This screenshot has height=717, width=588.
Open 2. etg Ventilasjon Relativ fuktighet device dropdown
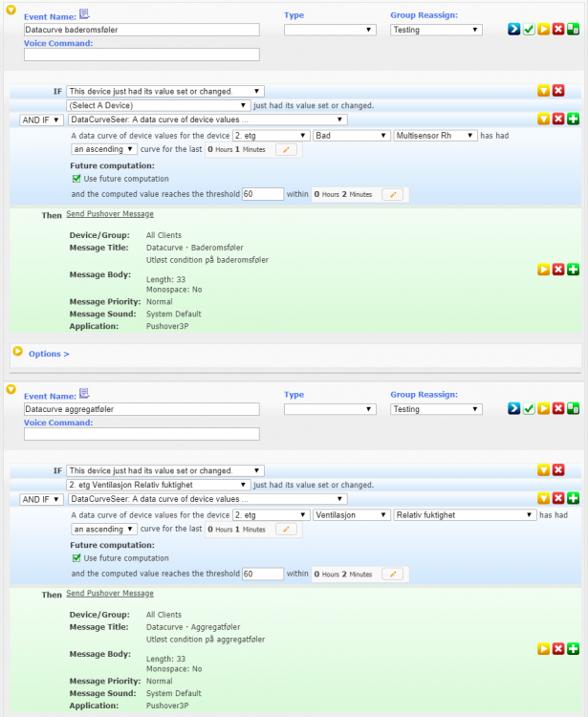tap(159, 485)
